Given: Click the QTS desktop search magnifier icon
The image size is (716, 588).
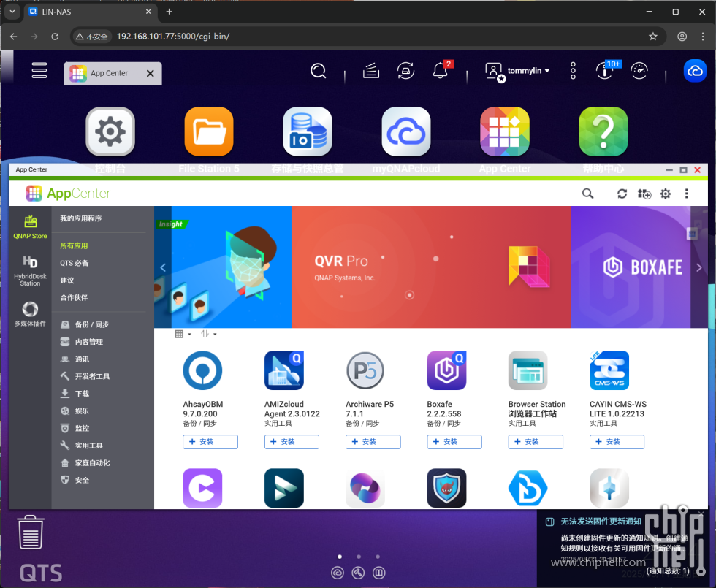Looking at the screenshot, I should [x=319, y=71].
